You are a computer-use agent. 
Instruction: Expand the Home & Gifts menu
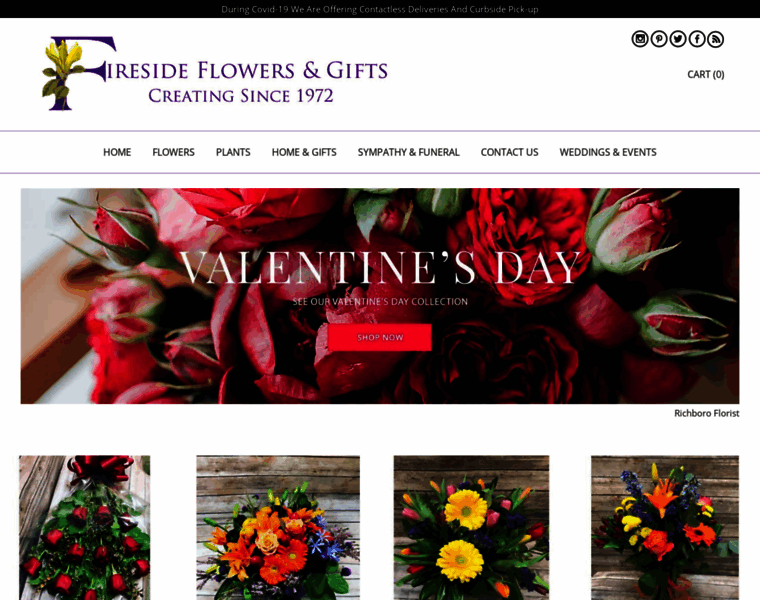click(x=304, y=152)
